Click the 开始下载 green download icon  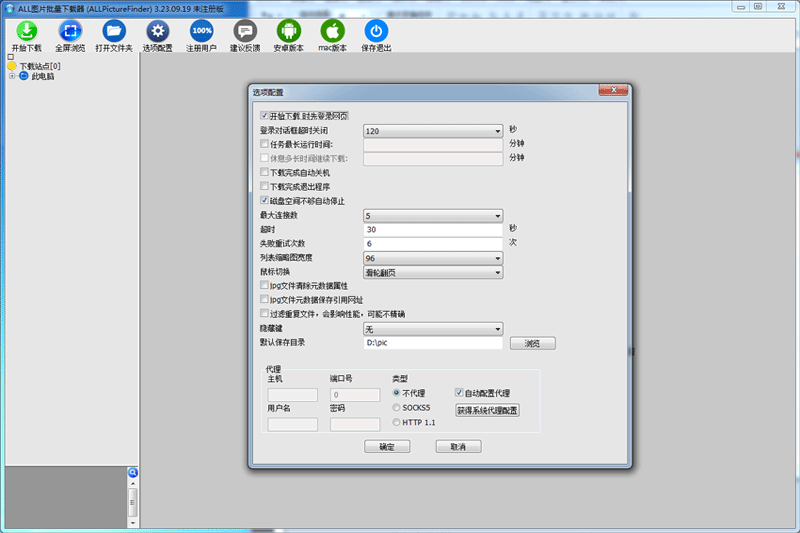[x=27, y=31]
